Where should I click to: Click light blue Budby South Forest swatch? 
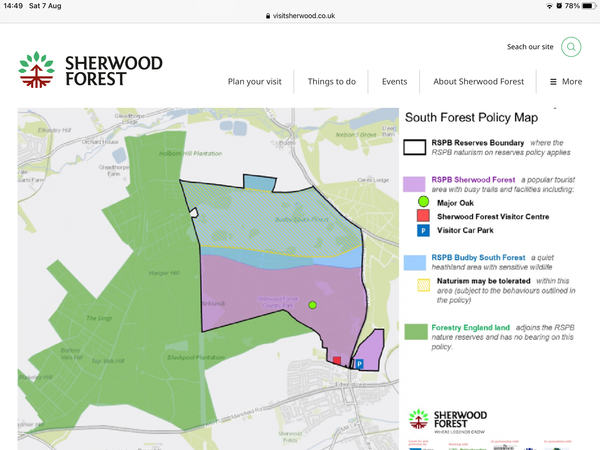click(x=414, y=262)
